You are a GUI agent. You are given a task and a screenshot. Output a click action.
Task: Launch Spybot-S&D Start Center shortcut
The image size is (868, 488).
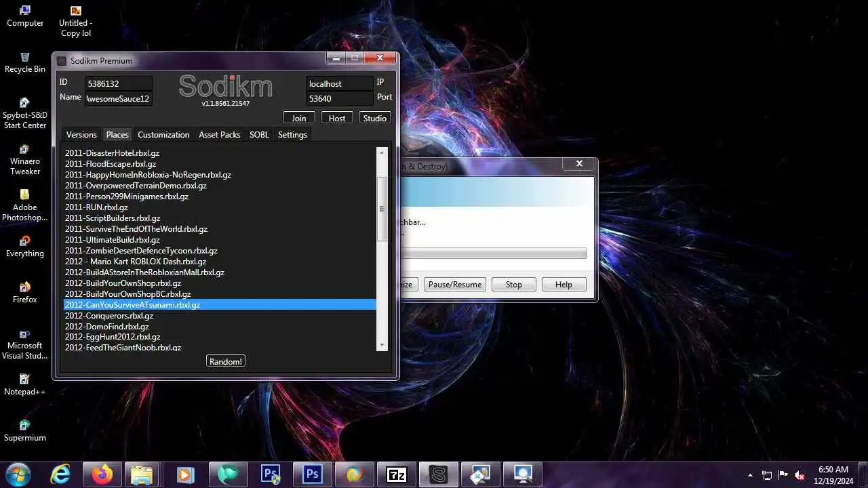point(25,113)
